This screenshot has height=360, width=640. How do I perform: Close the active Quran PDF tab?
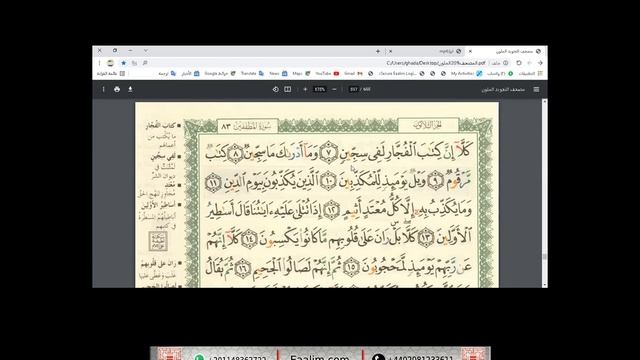click(470, 51)
